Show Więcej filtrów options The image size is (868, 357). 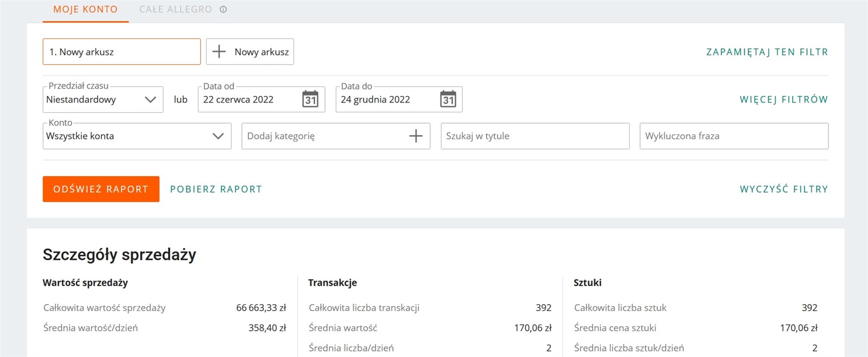click(783, 100)
